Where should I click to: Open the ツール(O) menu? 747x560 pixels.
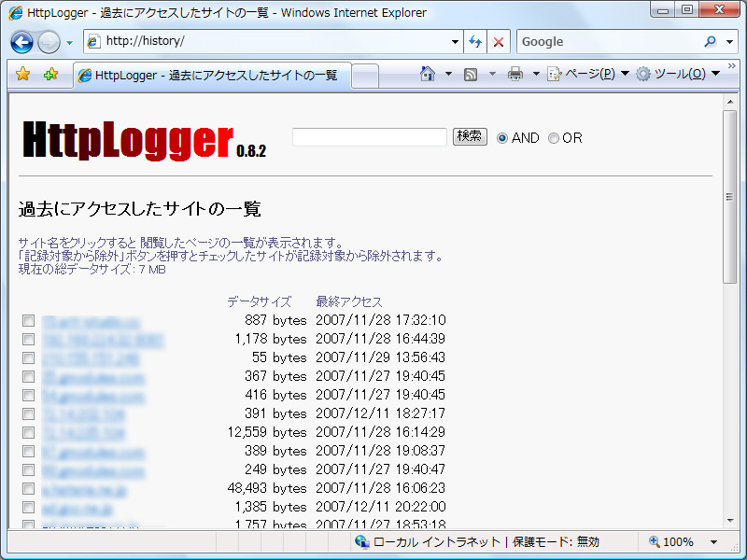(x=678, y=74)
